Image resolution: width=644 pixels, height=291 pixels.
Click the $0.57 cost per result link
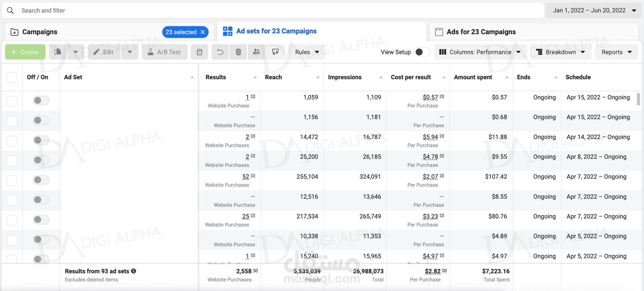click(x=430, y=97)
